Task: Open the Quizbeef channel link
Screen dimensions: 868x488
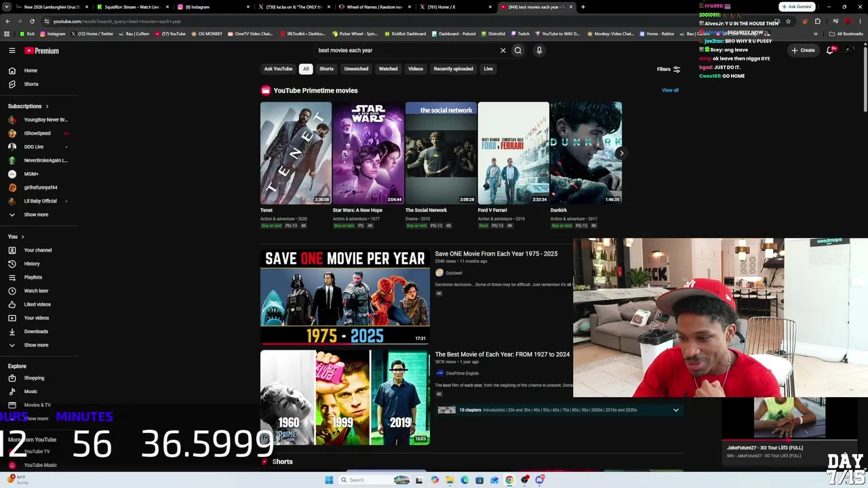Action: [x=454, y=273]
